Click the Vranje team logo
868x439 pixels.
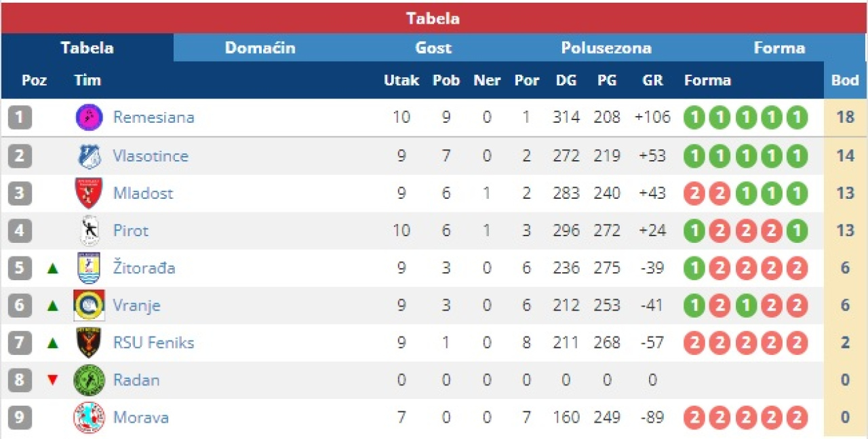click(x=89, y=305)
